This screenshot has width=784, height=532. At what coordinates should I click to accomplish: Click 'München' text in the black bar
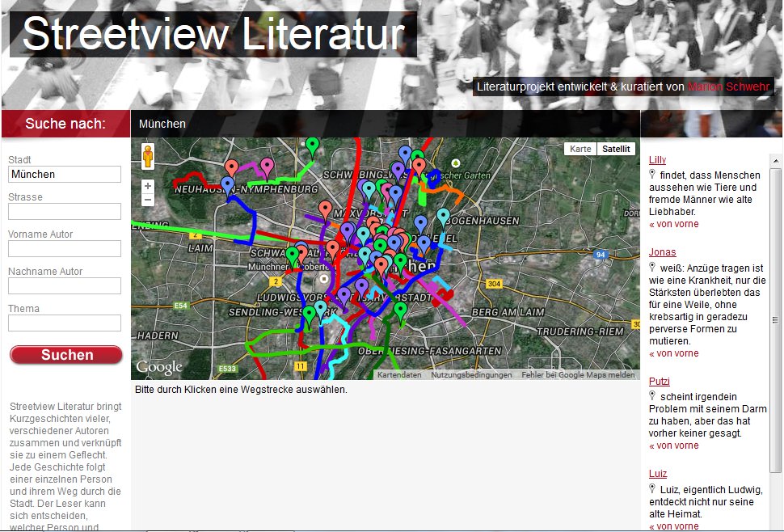162,124
